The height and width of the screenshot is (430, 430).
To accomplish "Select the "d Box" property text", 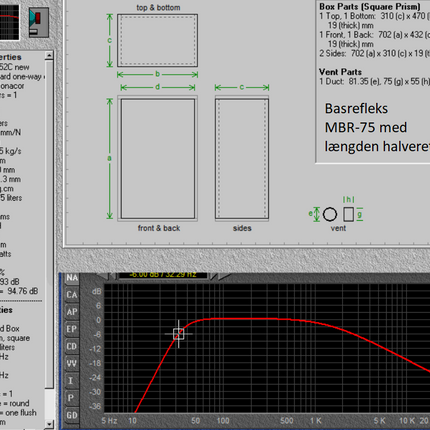I will (x=10, y=328).
